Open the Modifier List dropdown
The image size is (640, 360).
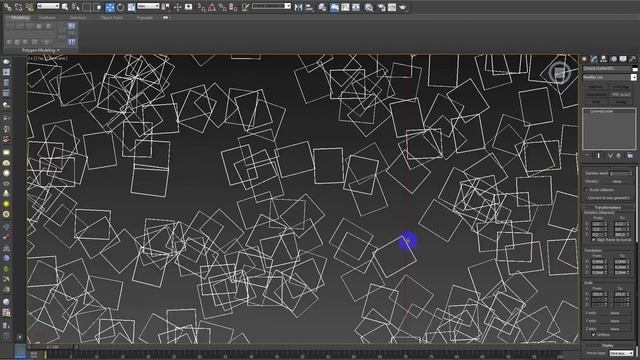coord(609,77)
